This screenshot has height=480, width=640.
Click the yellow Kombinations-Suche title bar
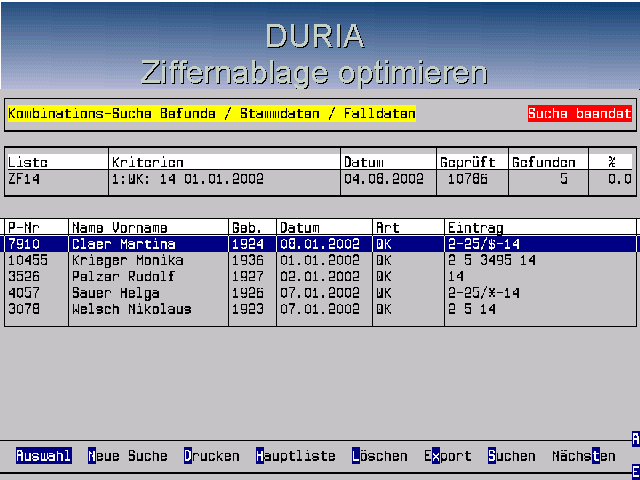click(212, 113)
